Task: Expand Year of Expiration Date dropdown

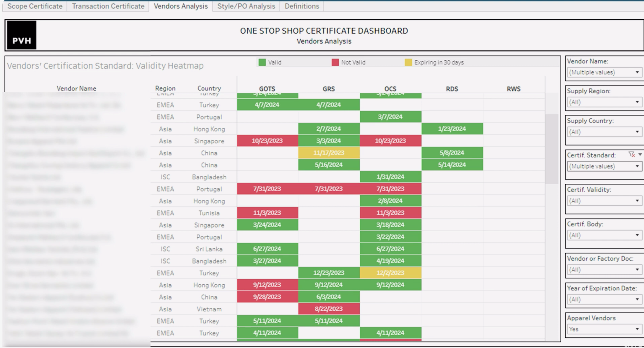Action: coord(604,299)
